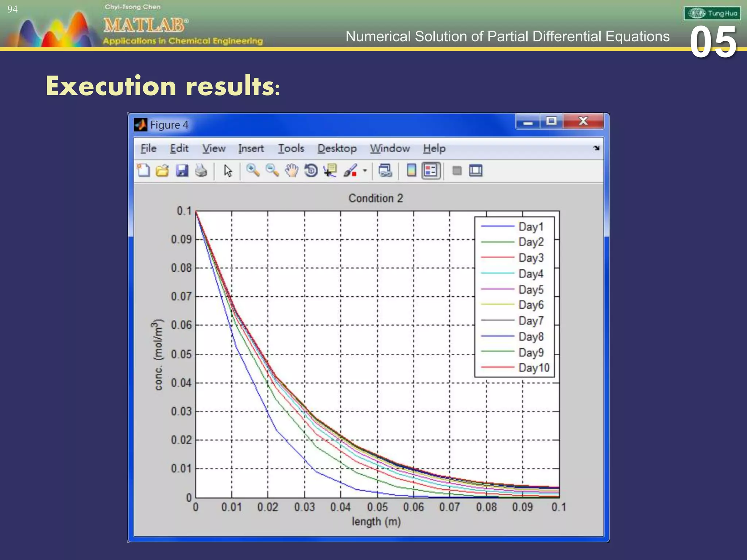Screen dimensions: 747x560
Task: Toggle the Insert Legend toolbar button
Action: [431, 170]
